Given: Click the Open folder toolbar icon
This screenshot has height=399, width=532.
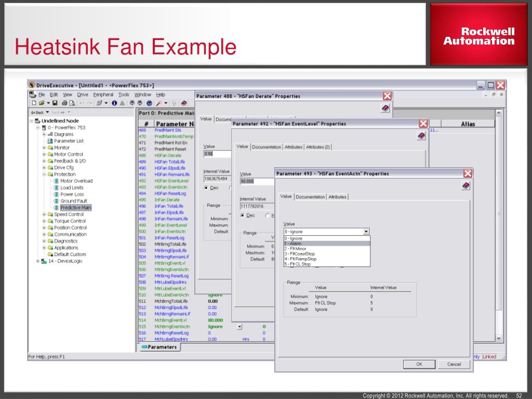Looking at the screenshot, I should coord(42,103).
